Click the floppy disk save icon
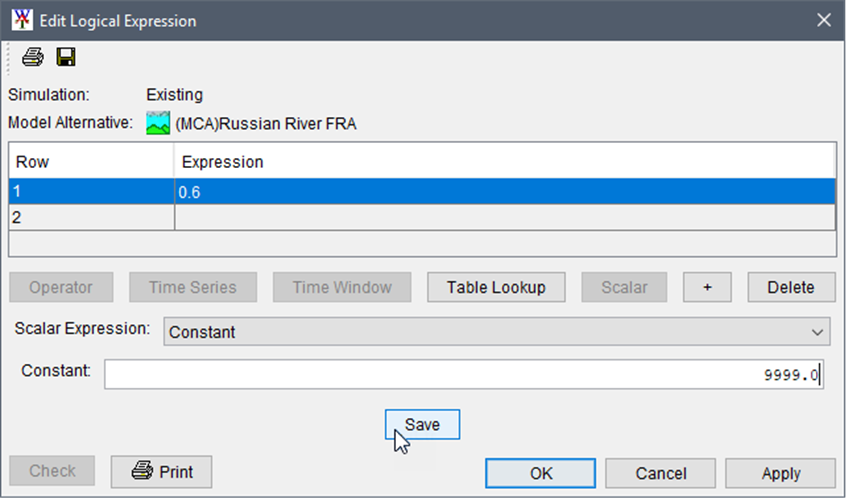Viewport: 849px width, 499px height. [66, 57]
